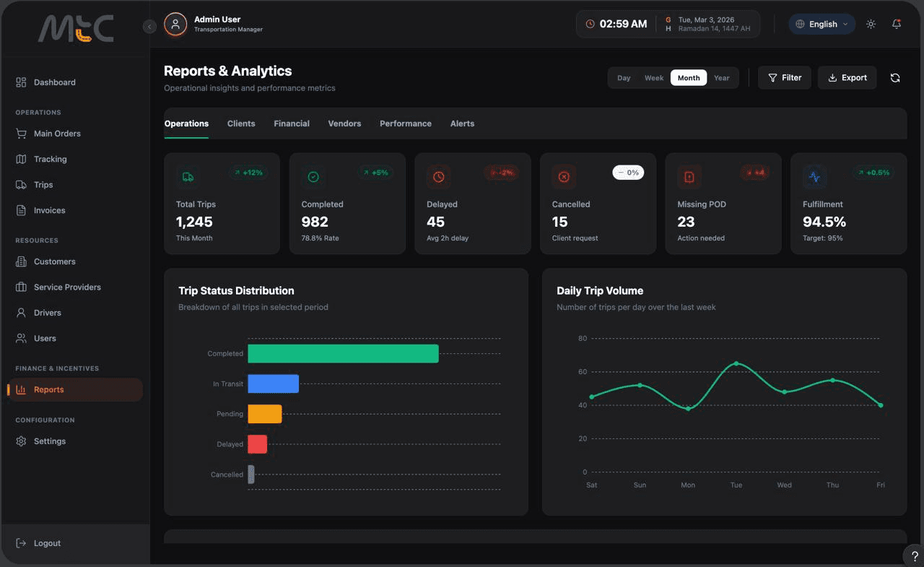
Task: Click the 78.8% Rate text
Action: pos(320,238)
